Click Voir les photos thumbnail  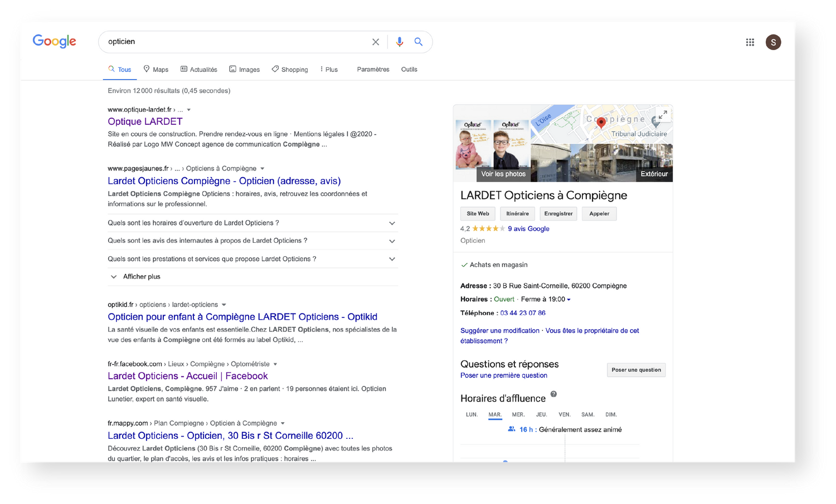click(503, 174)
